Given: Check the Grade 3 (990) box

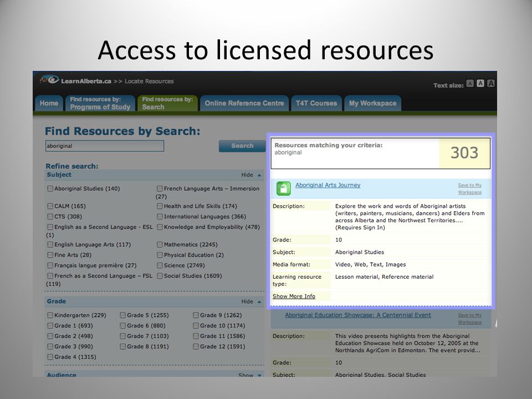Looking at the screenshot, I should coord(50,346).
